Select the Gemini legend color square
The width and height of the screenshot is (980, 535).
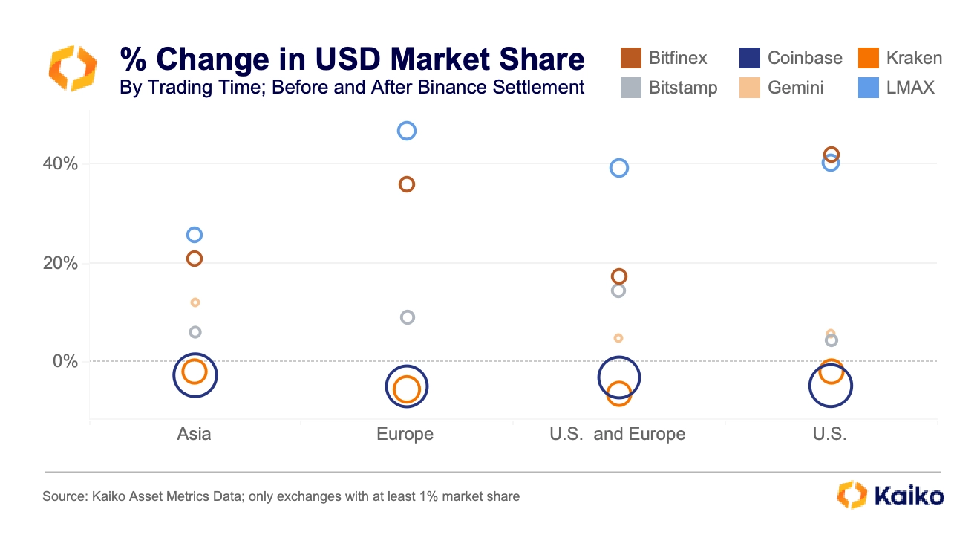point(750,87)
